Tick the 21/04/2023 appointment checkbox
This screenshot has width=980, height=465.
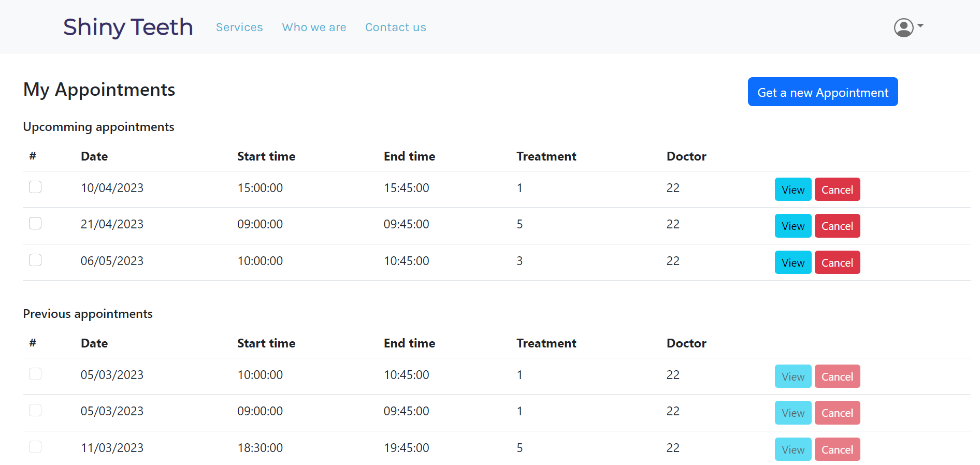(35, 223)
